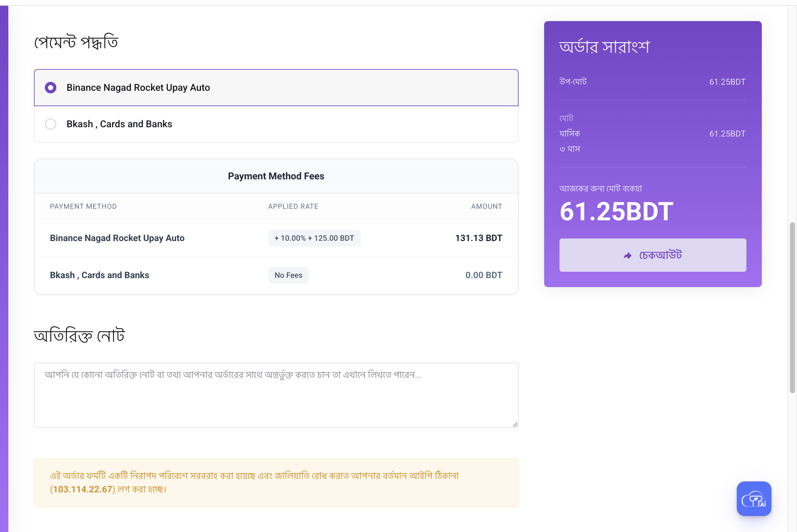Click the '+ 10.00% + 125.00 BDT' rate badge

[x=314, y=238]
